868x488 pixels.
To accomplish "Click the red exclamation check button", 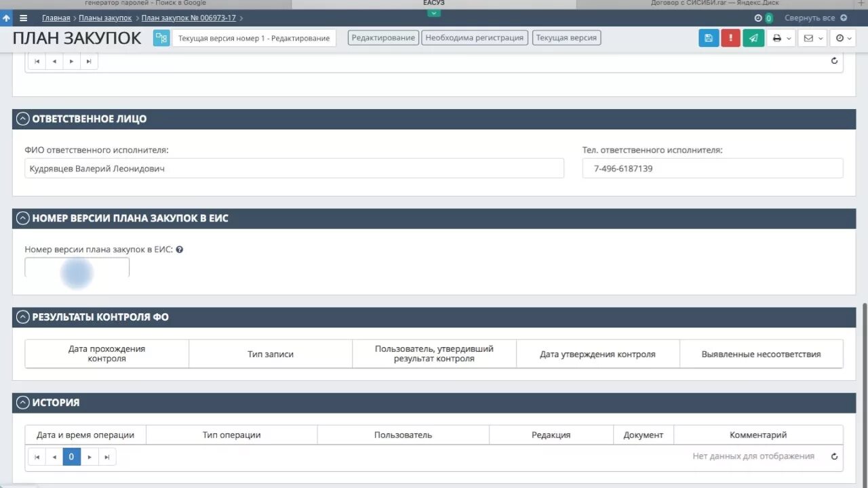I will click(730, 38).
